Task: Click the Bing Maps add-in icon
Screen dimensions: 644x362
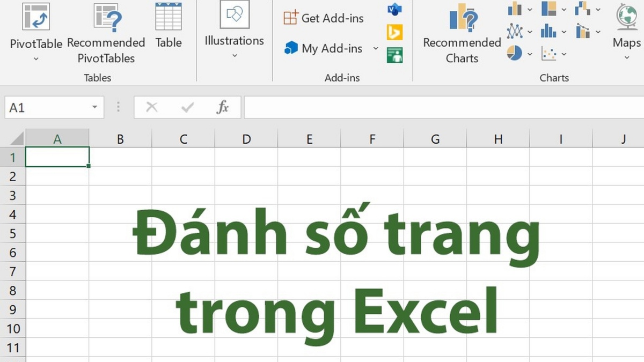Action: (x=395, y=32)
